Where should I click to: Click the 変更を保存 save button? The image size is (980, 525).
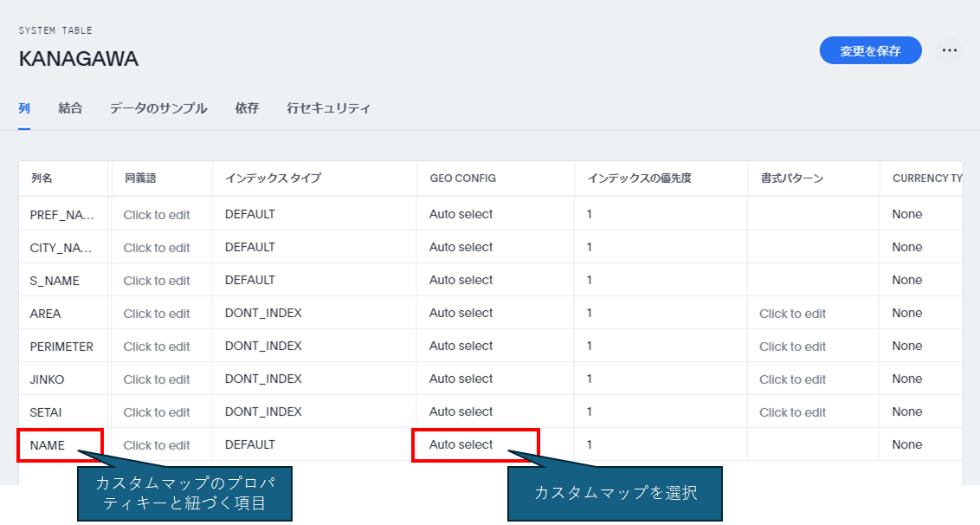click(x=870, y=51)
